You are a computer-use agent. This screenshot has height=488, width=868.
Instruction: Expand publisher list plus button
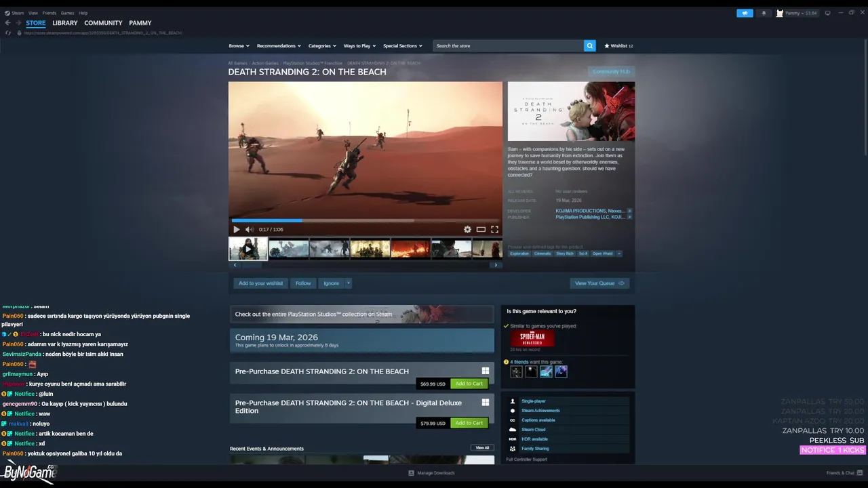(629, 217)
